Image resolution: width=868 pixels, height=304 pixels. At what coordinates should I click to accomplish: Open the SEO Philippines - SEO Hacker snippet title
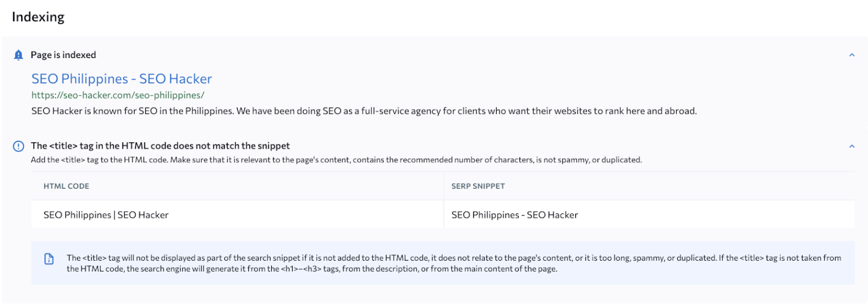[121, 79]
